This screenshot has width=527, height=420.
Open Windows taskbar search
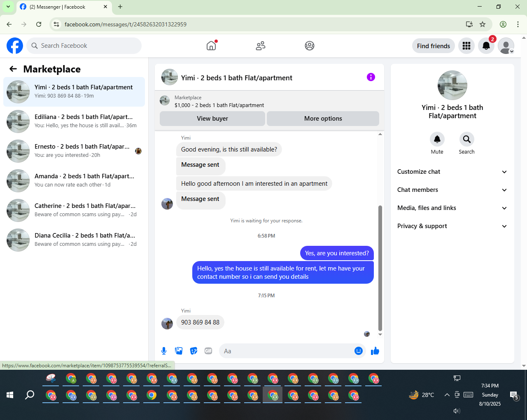tap(30, 395)
